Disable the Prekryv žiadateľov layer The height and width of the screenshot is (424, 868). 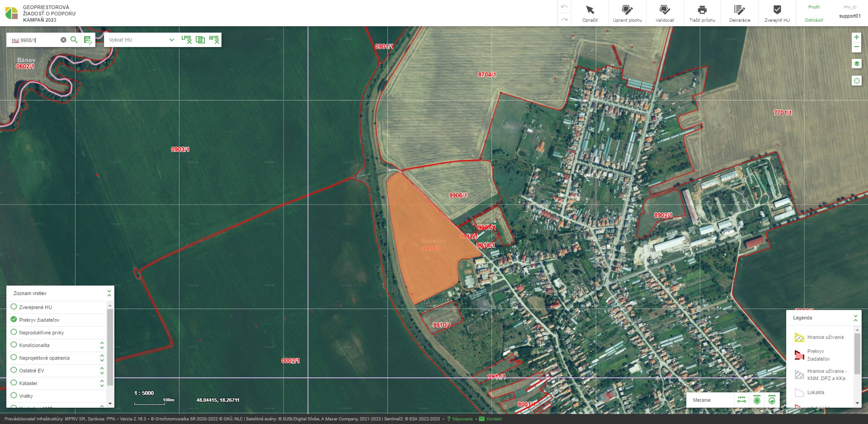[x=14, y=319]
